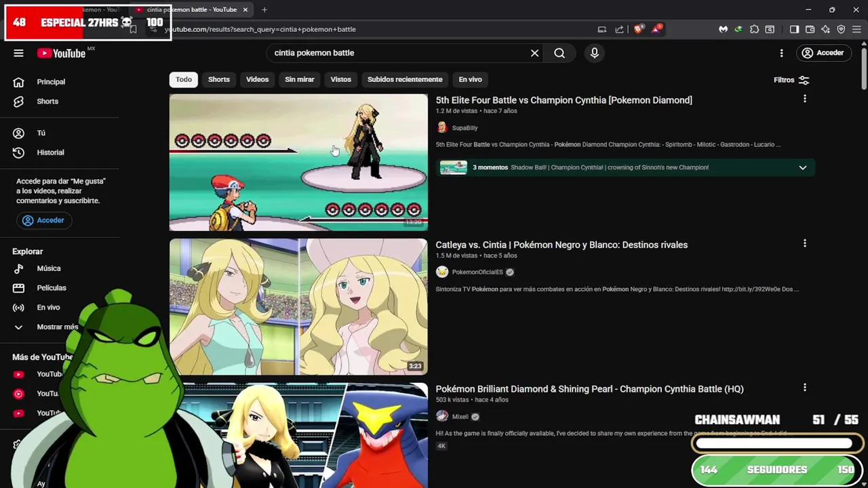Start voice search with microphone icon
The image size is (868, 488).
595,53
